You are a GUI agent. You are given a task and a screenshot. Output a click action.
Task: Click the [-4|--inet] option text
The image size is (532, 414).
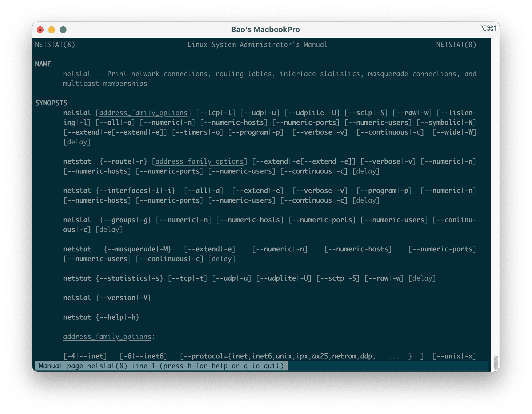pos(85,356)
